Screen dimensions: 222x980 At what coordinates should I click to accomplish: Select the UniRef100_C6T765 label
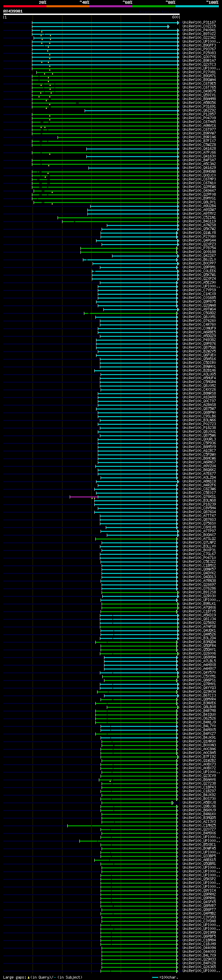point(199,88)
